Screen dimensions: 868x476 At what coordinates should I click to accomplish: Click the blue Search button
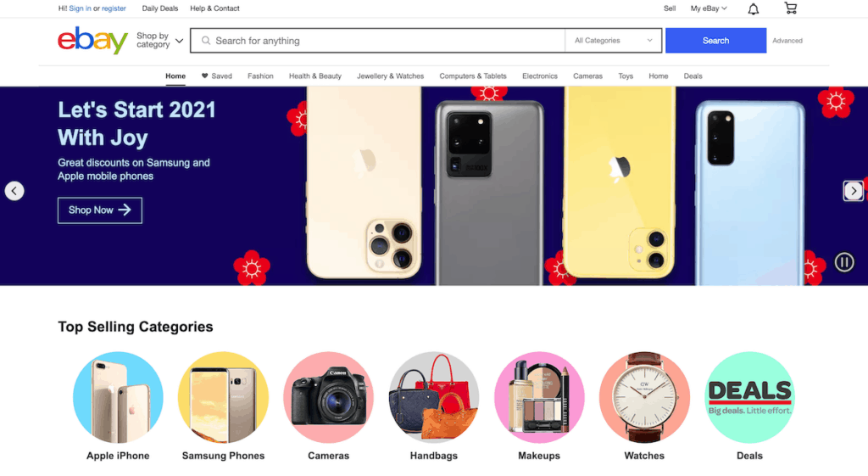715,41
